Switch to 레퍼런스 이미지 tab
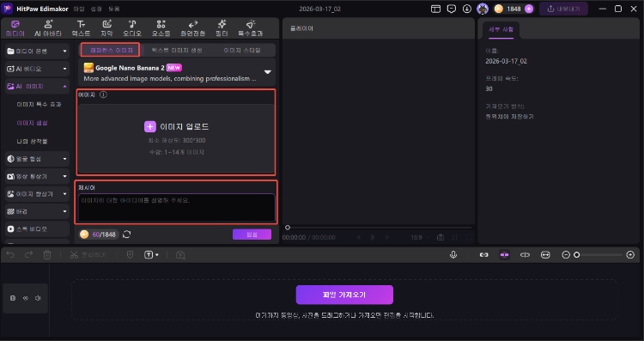The height and width of the screenshot is (341, 644). [111, 50]
